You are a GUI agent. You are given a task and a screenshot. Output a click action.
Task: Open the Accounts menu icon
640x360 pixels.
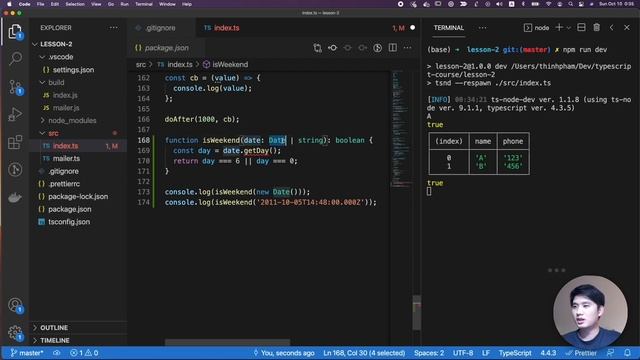tap(15, 305)
